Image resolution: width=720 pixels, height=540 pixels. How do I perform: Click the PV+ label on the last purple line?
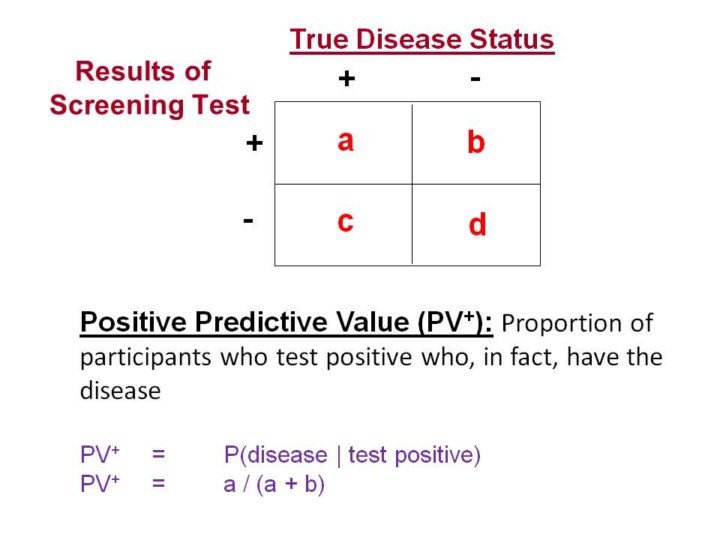click(x=99, y=485)
